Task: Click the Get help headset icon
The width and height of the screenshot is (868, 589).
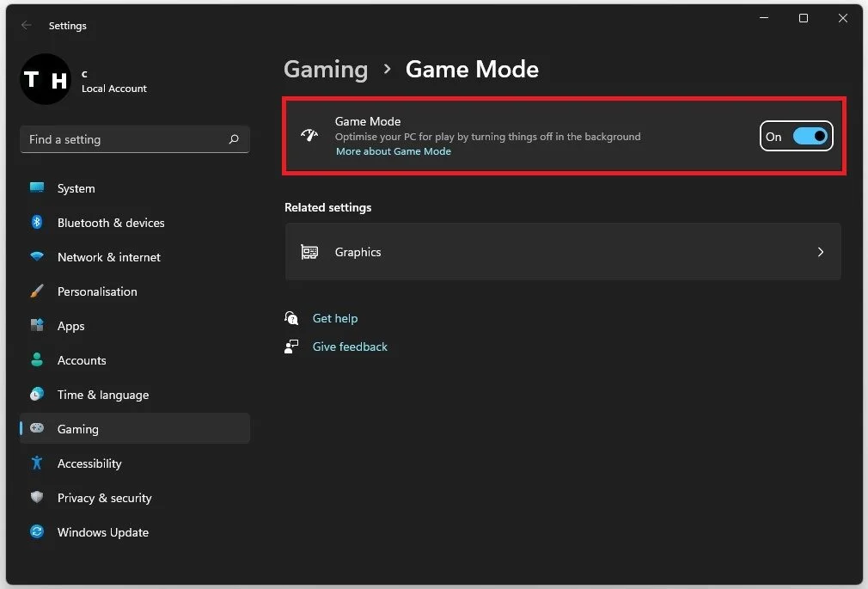Action: 291,318
